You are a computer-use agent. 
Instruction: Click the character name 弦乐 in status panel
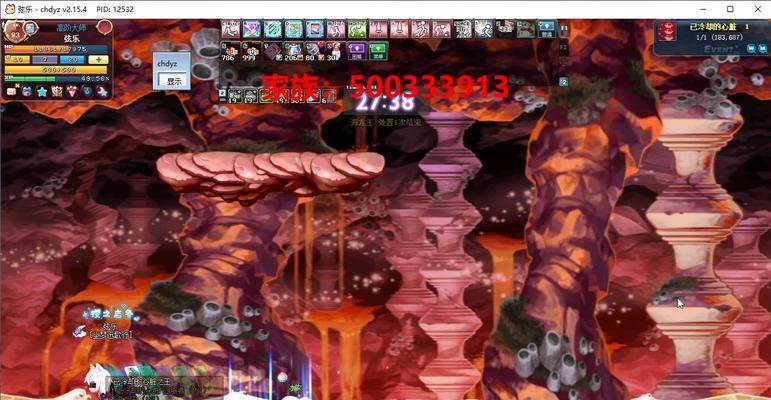pyautogui.click(x=72, y=38)
